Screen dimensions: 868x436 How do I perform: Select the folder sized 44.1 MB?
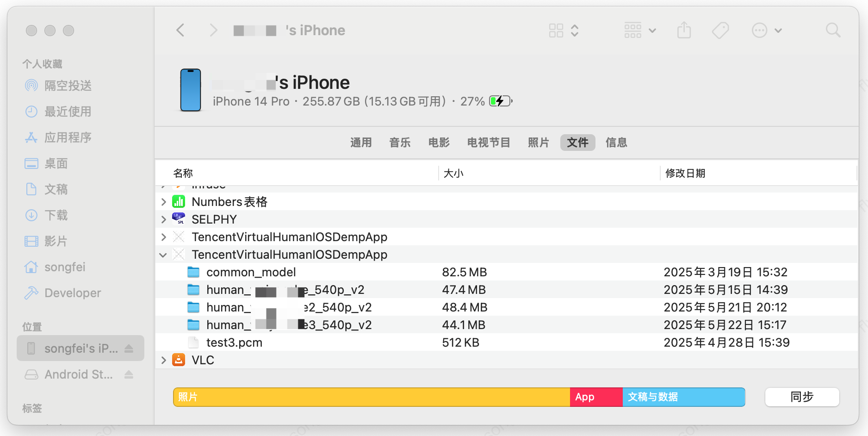(x=506, y=325)
